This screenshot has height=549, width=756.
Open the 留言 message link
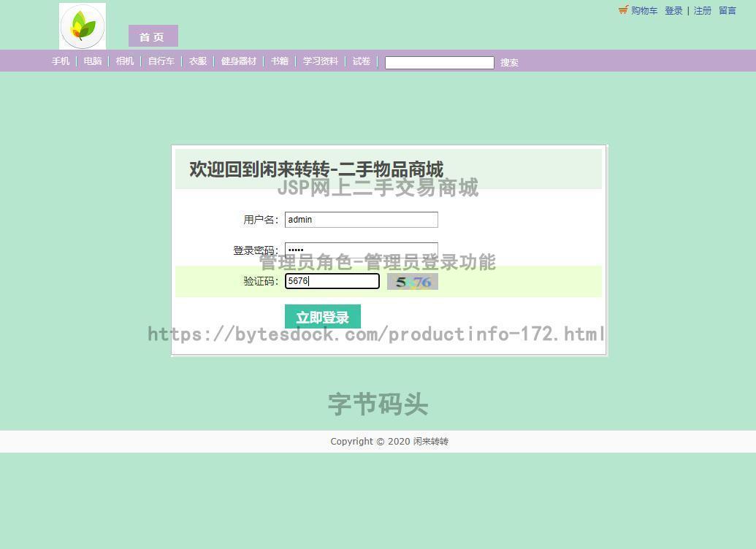point(727,10)
